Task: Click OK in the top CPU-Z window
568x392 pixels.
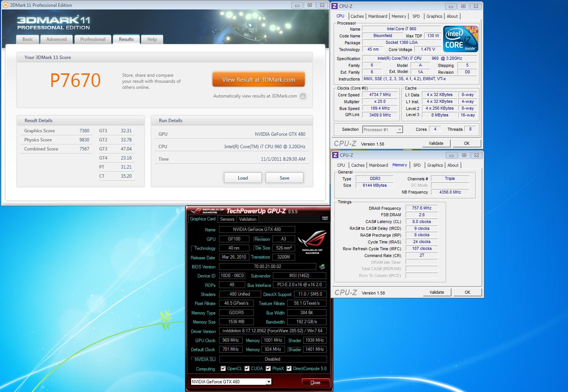Action: [x=467, y=143]
